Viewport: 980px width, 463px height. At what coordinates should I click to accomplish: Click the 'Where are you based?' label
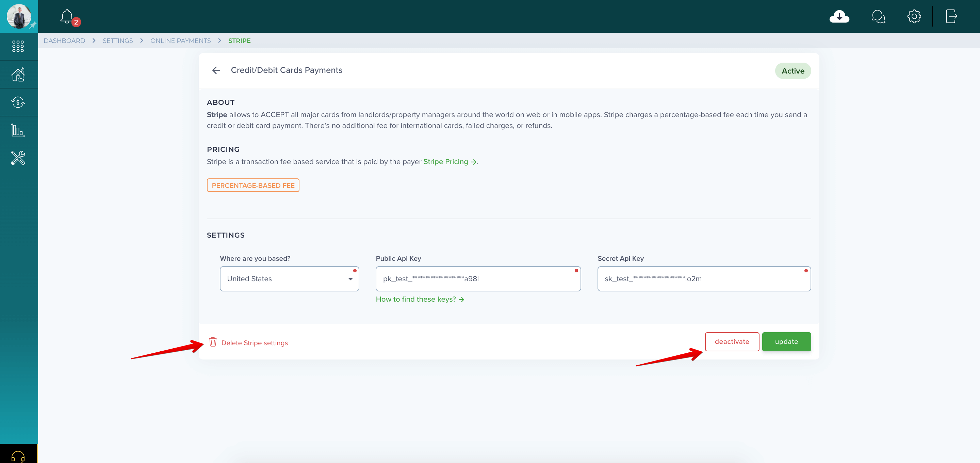point(255,258)
